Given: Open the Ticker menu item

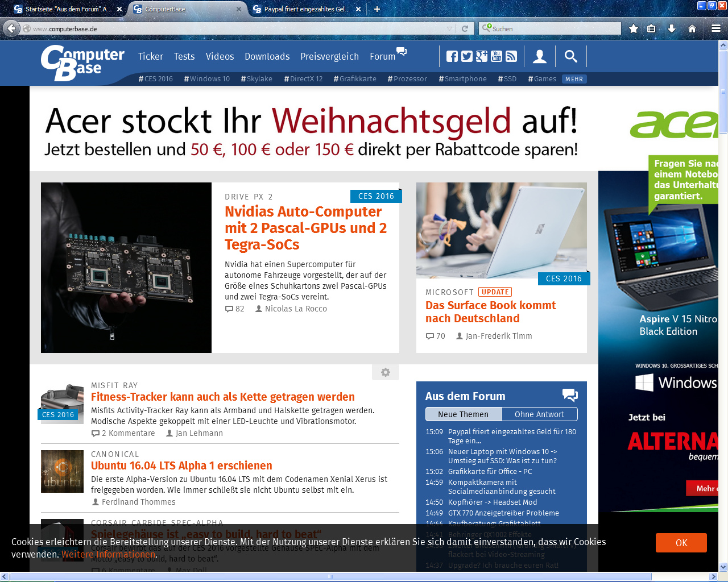Looking at the screenshot, I should tap(150, 56).
